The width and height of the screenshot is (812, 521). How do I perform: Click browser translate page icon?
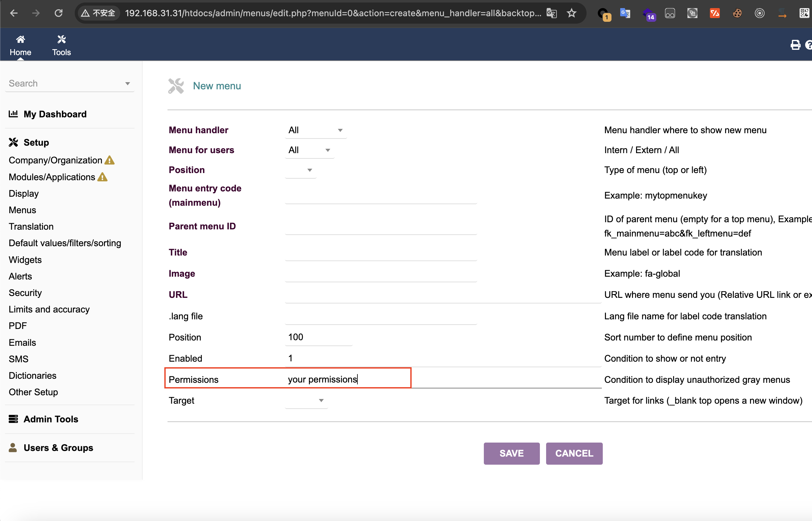551,13
